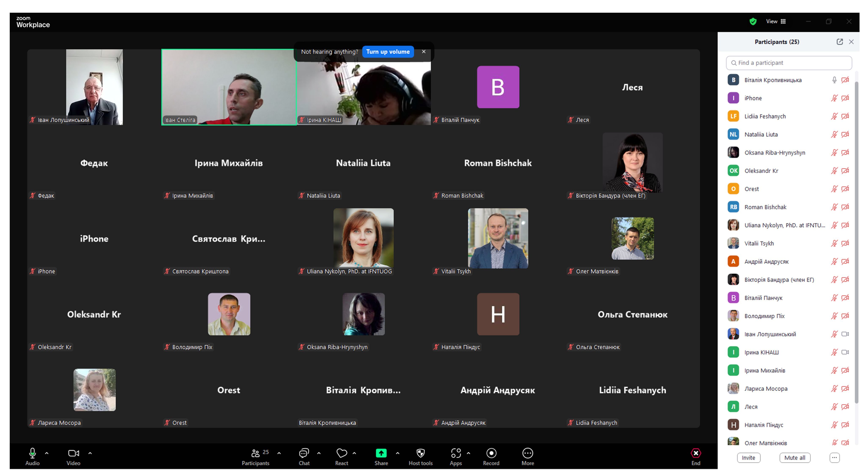Screen dimensions: 868x470
Task: Open the More options menu
Action: 527,453
